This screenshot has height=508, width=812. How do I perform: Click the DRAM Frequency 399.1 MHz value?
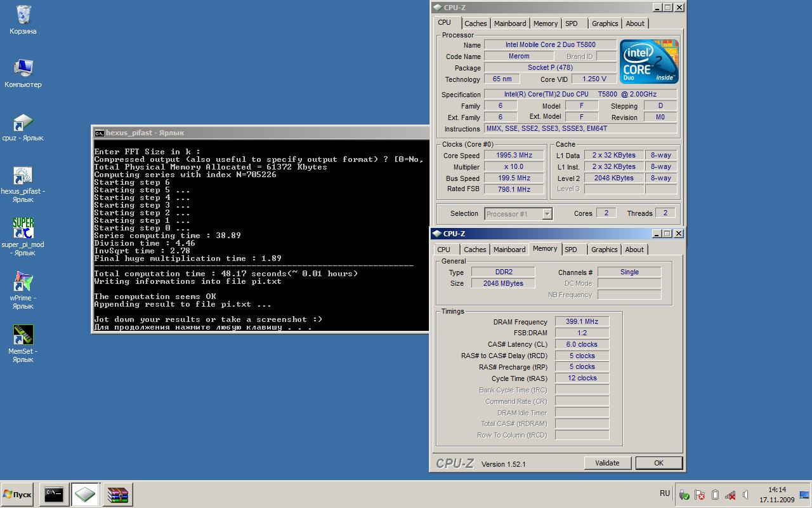[x=582, y=321]
